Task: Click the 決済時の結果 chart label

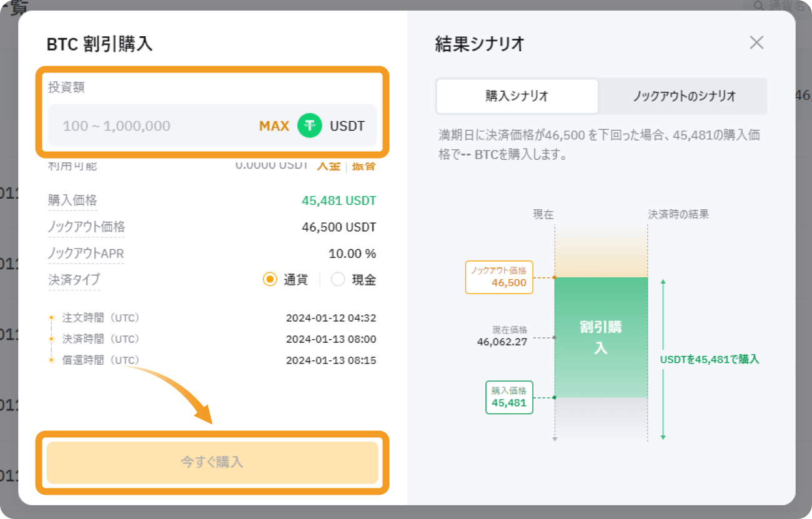Action: coord(678,214)
